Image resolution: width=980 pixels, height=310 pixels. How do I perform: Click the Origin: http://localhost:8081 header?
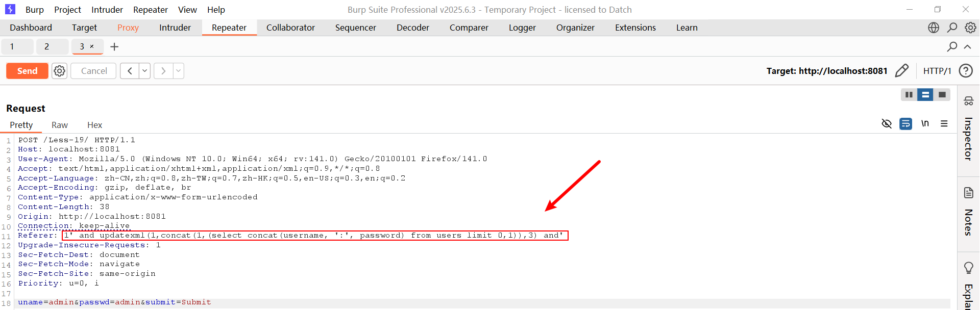(x=92, y=217)
